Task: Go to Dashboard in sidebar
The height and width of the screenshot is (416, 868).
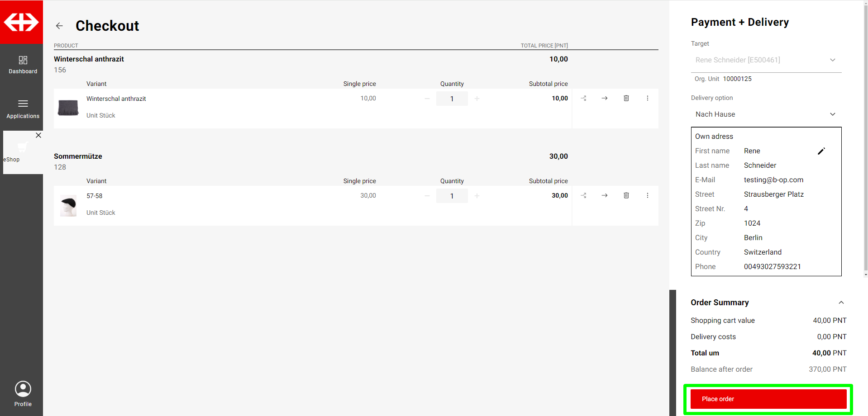Action: [23, 65]
